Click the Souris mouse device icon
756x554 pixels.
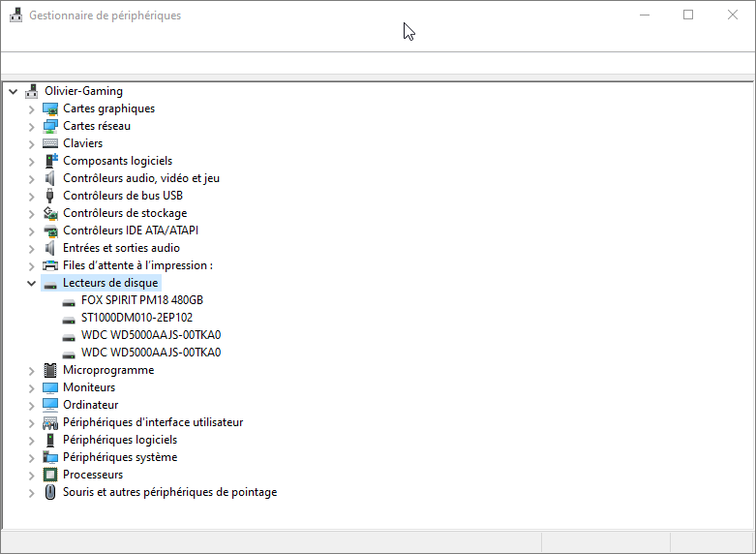[50, 492]
